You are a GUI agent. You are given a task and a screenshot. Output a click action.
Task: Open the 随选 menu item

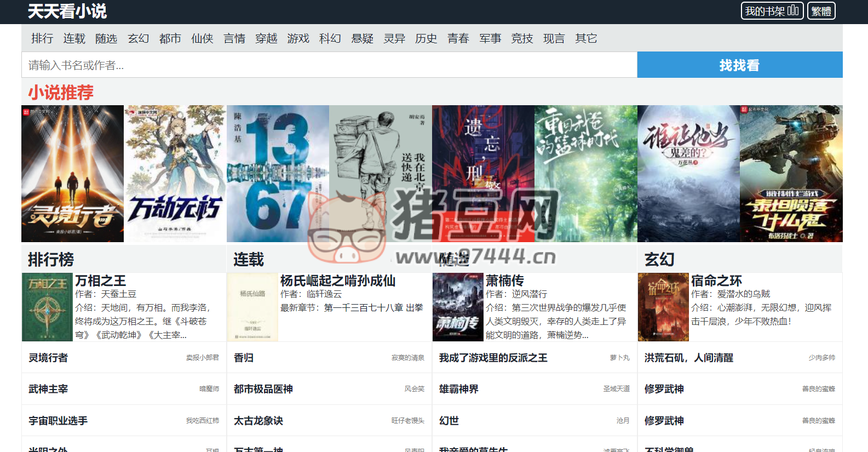point(106,38)
